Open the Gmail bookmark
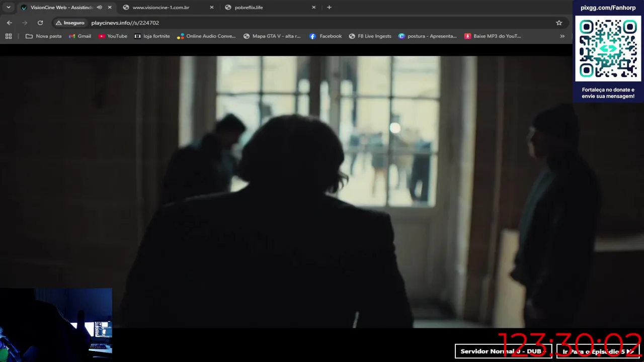Screen dimensions: 644x362 pos(80,36)
